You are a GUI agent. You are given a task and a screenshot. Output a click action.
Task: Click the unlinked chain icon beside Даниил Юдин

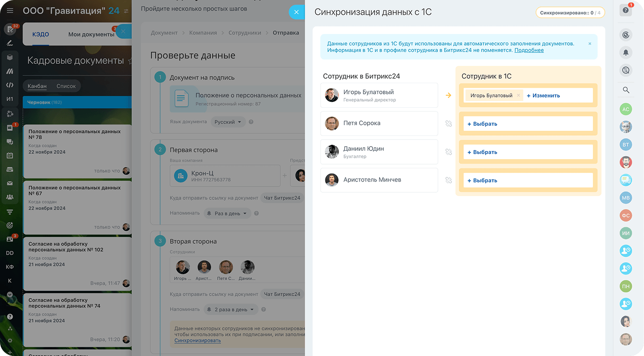449,152
